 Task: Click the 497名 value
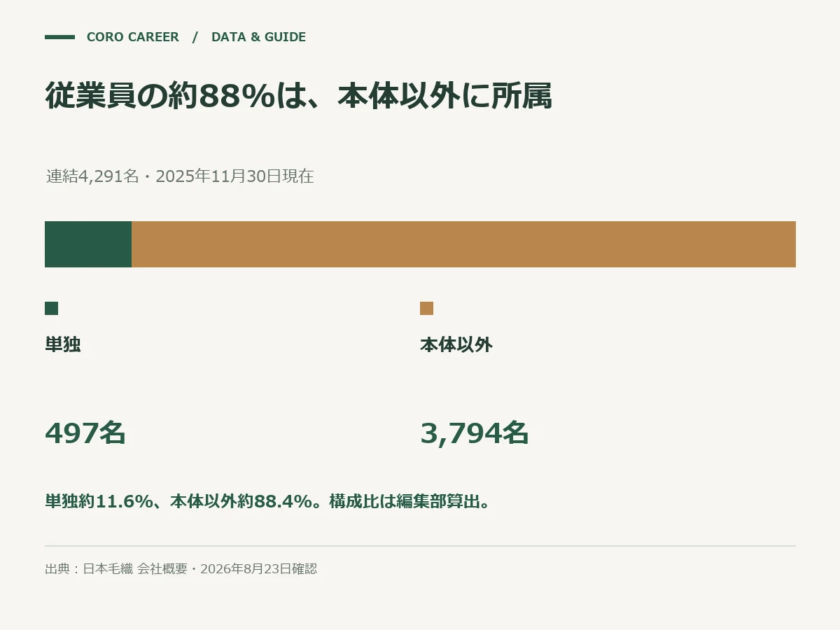tap(85, 433)
